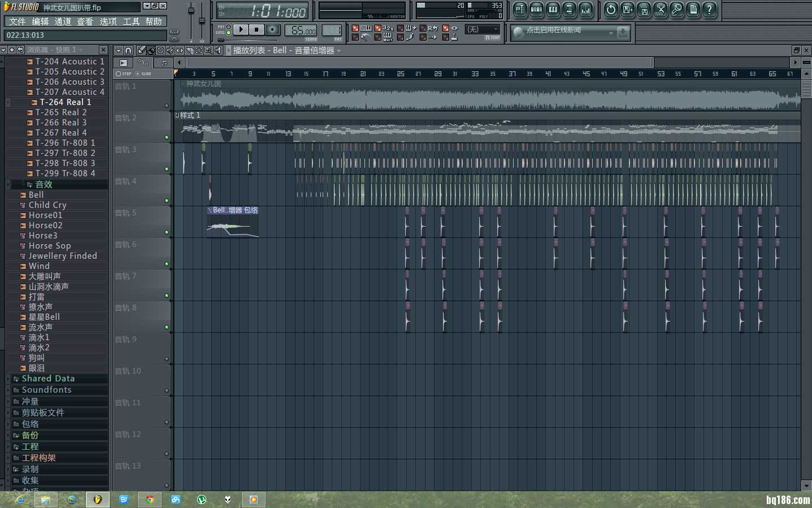812x508 pixels.
Task: Toggle track 1 mute light
Action: coord(167,106)
